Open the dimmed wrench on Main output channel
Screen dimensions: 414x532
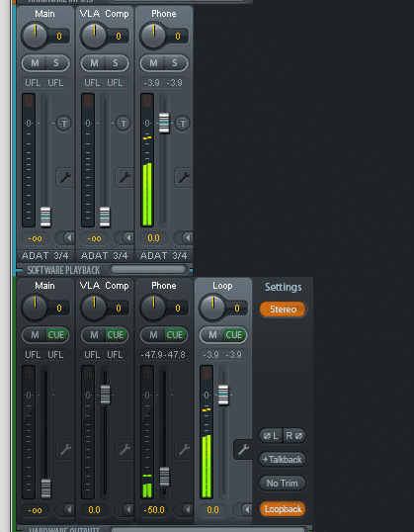click(x=65, y=450)
